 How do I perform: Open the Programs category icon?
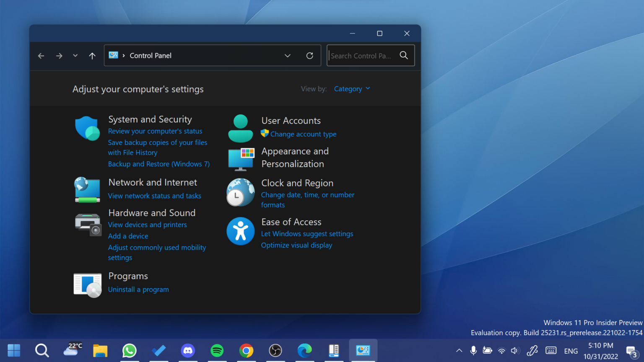(x=87, y=284)
